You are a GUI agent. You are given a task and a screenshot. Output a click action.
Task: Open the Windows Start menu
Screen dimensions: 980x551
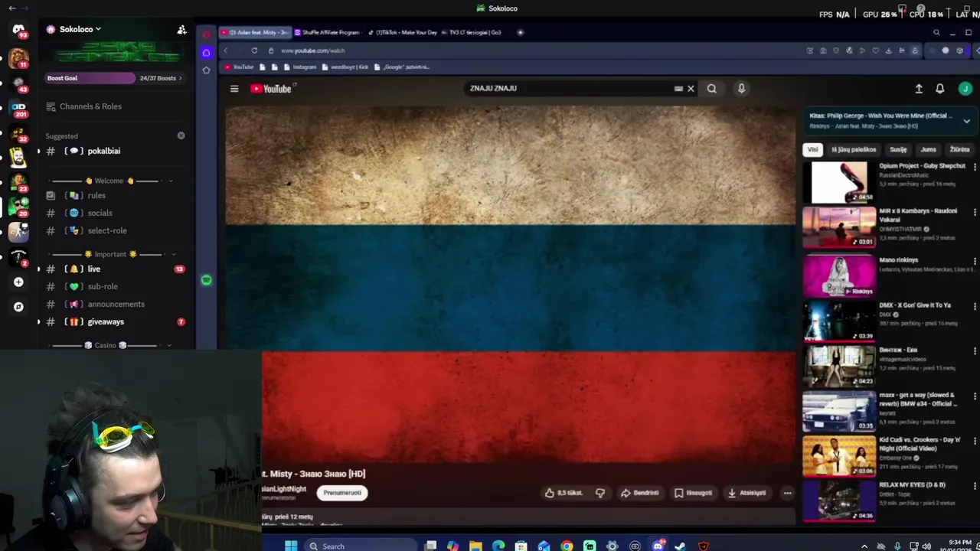(291, 546)
